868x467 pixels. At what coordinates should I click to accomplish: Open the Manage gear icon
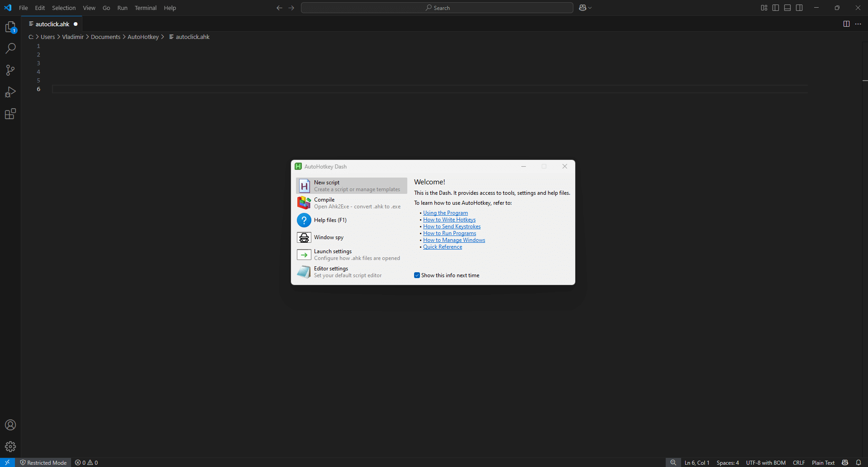coord(10,447)
